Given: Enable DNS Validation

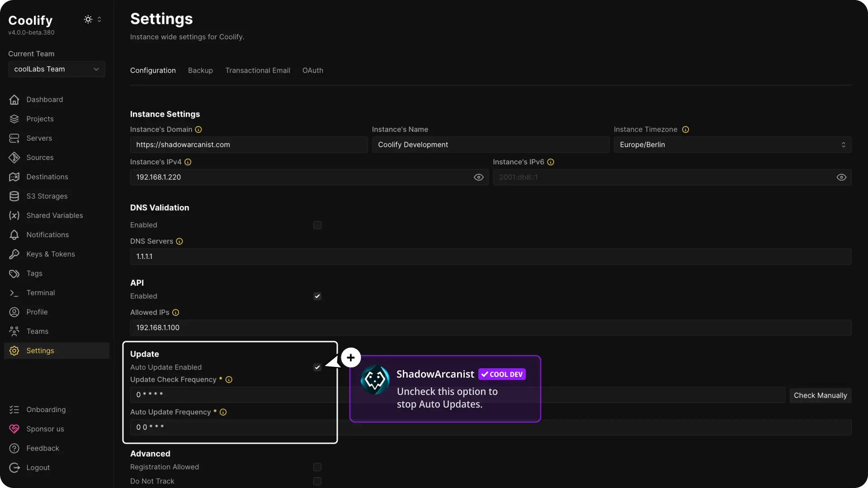Looking at the screenshot, I should point(317,225).
